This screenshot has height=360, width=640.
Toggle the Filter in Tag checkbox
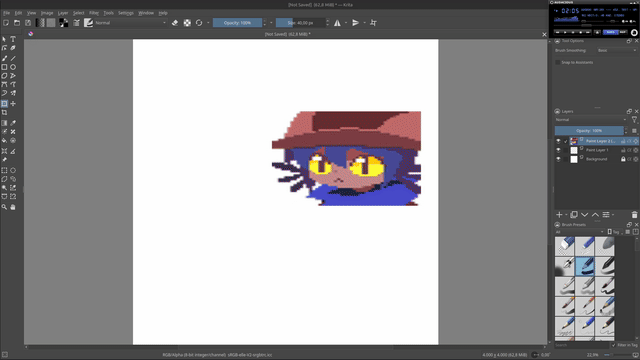[x=613, y=345]
